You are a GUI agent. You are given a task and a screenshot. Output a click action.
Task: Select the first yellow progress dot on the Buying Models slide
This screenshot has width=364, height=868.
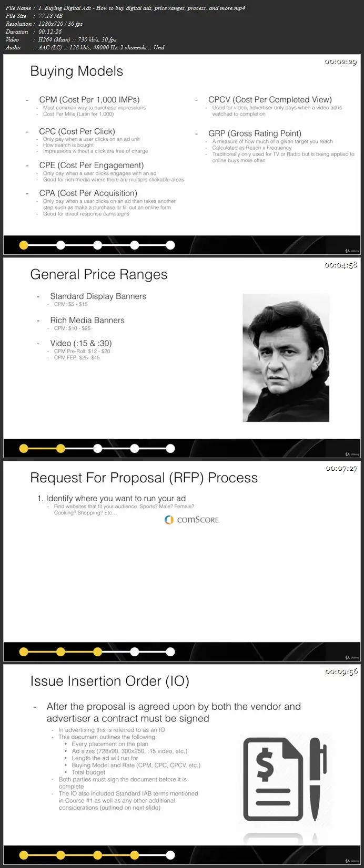[24, 245]
